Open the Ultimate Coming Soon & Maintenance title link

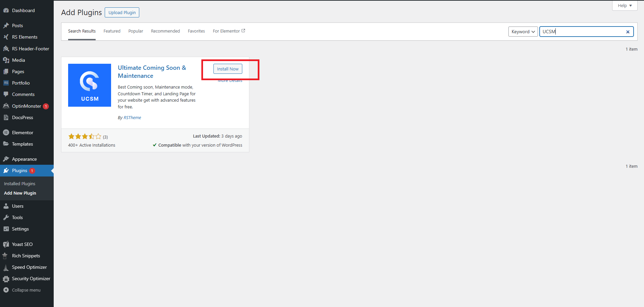pos(152,72)
